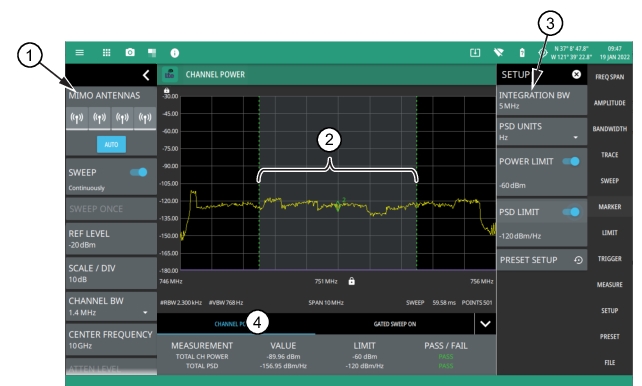Take a screenshot with the camera icon
Screen dimensions: 642x386
130,52
